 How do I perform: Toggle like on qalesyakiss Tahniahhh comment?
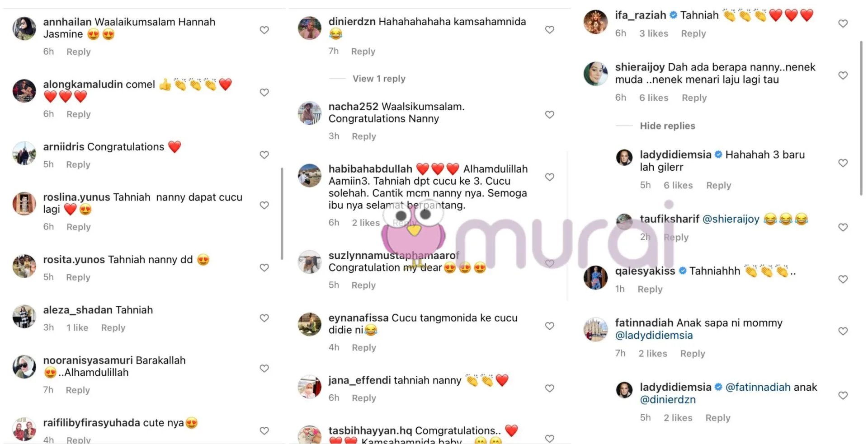pos(843,279)
